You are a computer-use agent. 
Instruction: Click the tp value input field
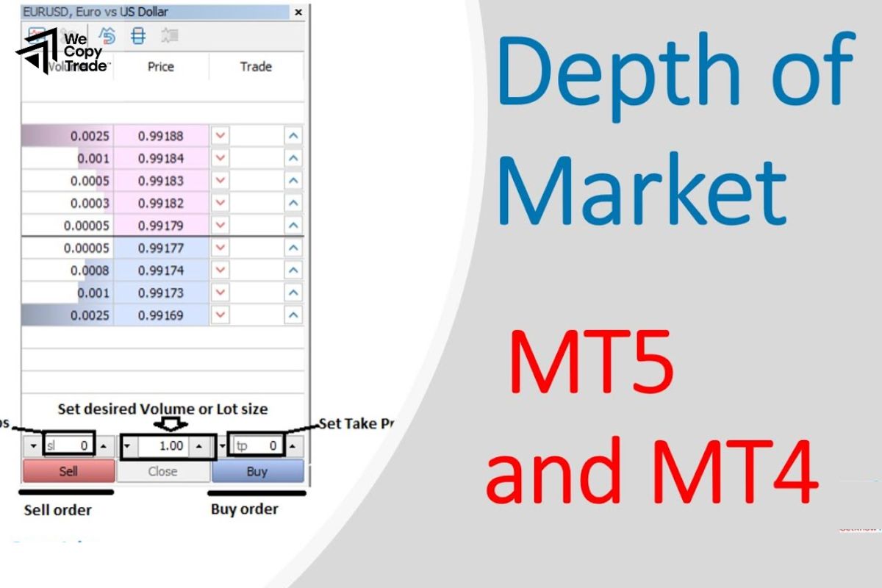(257, 445)
